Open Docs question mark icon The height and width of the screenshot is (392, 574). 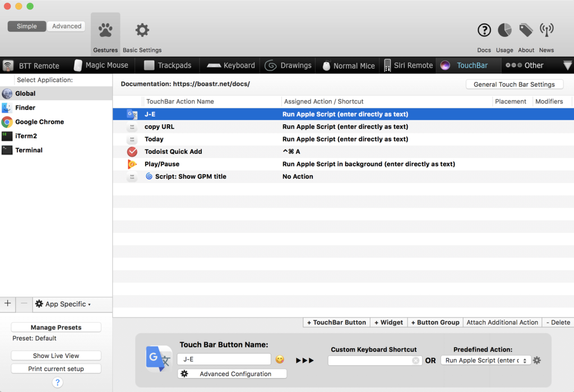(x=484, y=30)
